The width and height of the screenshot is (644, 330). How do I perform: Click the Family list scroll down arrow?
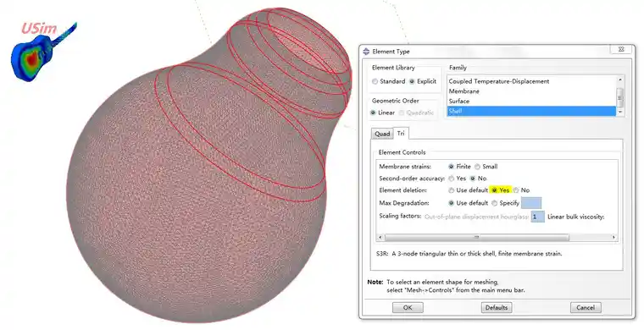(x=620, y=112)
